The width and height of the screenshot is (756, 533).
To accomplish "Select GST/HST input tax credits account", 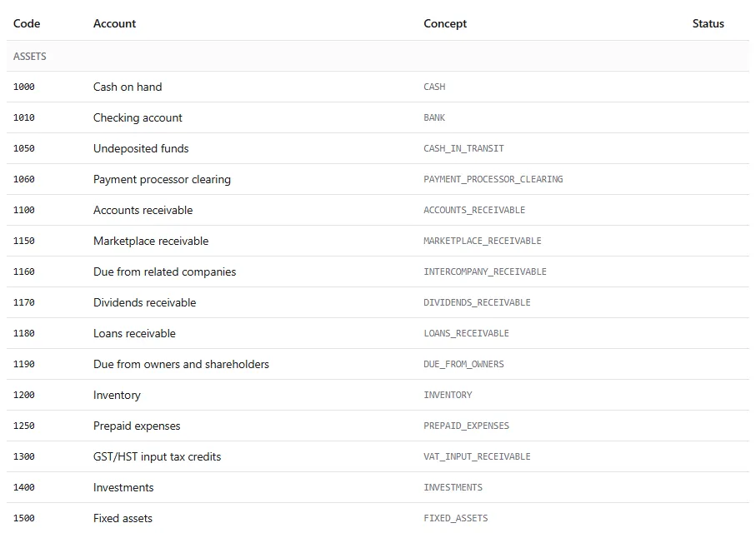I will [x=157, y=457].
